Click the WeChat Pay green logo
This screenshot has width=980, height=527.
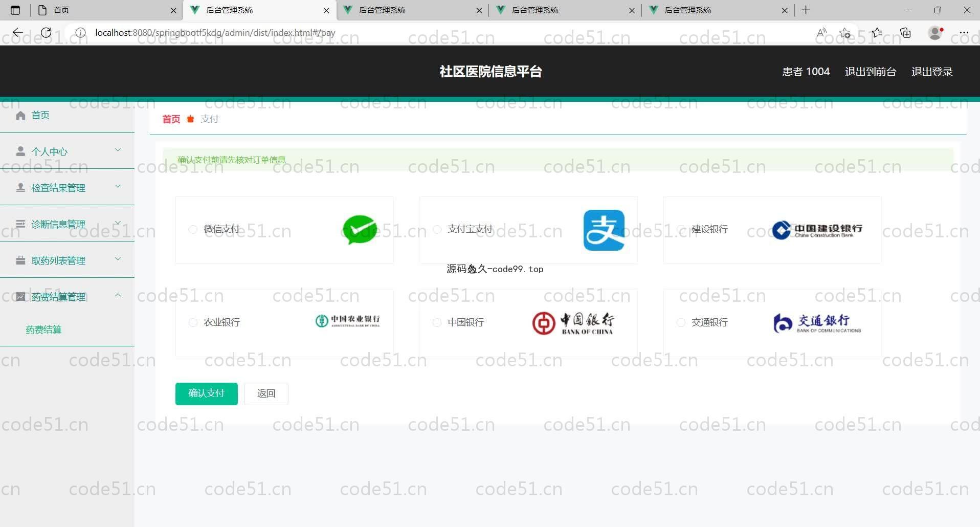pyautogui.click(x=360, y=230)
